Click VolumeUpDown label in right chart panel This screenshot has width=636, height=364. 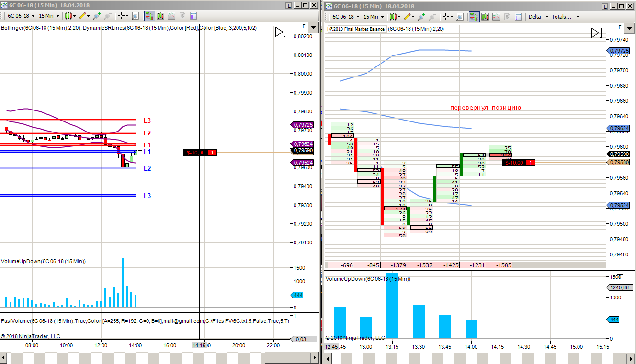368,279
